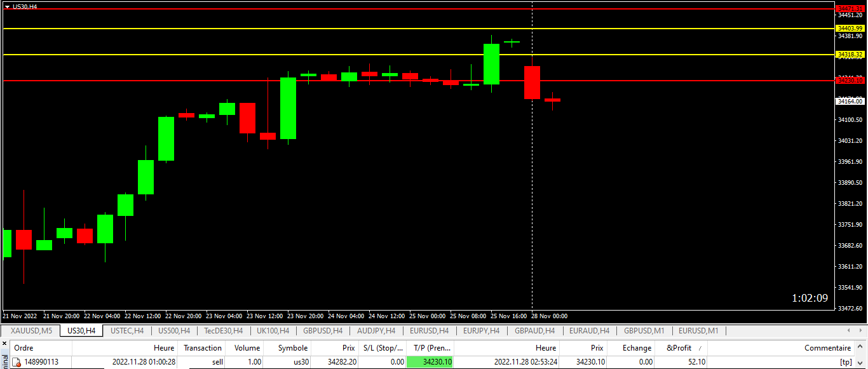Viewport: 868px width, 369px height.
Task: Click the Transaction column header
Action: coord(203,348)
